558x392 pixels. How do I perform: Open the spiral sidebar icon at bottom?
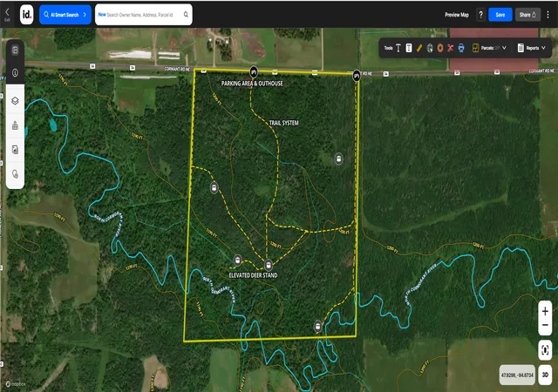pos(15,174)
